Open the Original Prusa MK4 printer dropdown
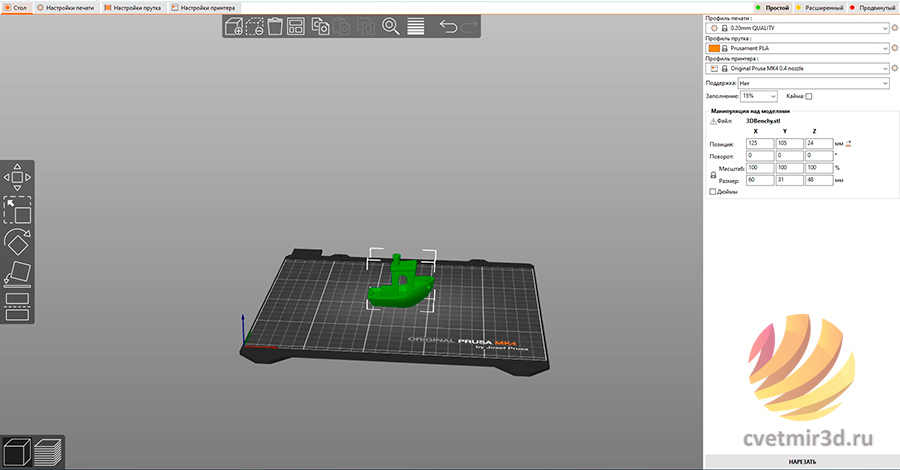The image size is (900, 470). tap(797, 68)
